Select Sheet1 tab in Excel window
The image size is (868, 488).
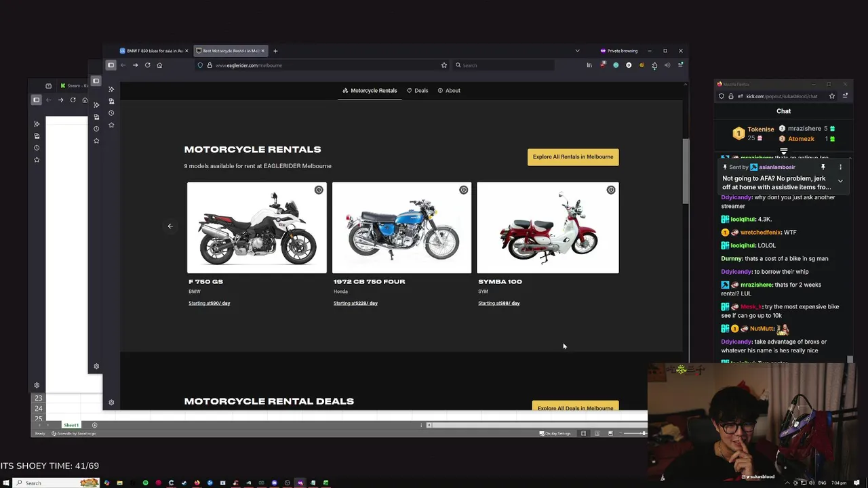tap(71, 425)
